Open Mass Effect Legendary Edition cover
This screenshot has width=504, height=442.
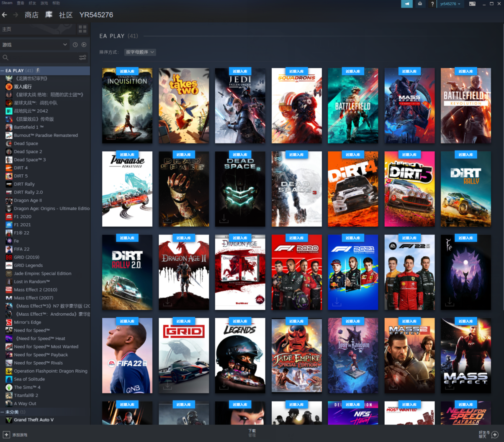409,106
